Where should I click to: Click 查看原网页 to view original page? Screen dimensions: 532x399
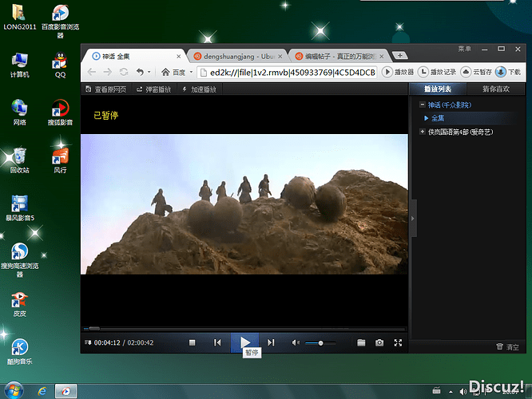[106, 89]
